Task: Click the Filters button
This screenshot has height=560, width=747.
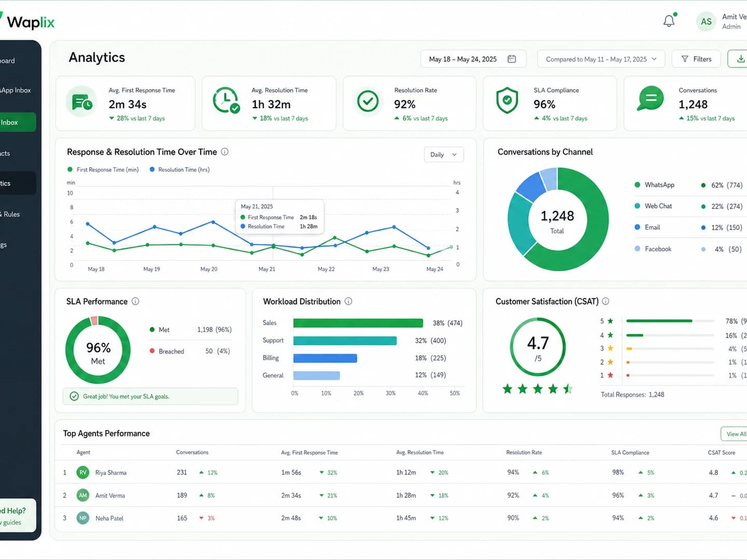Action: tap(696, 59)
